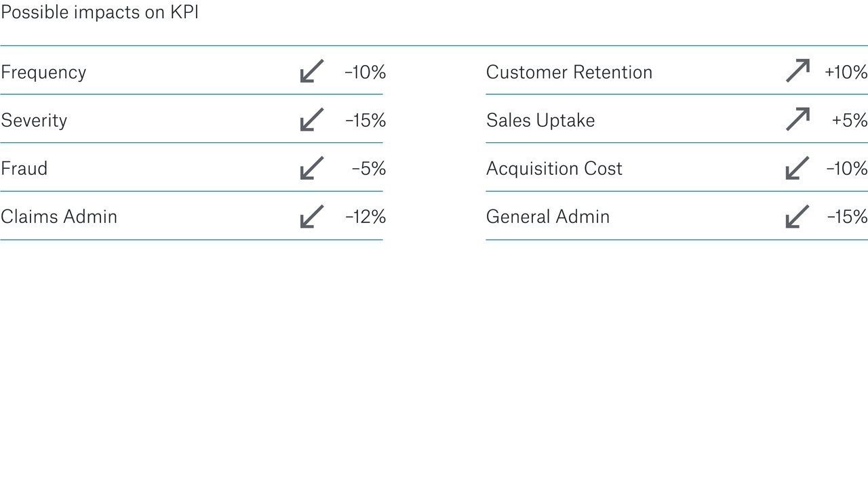Select the Acquisition Cost label
The height and width of the screenshot is (488, 868).
(x=554, y=169)
